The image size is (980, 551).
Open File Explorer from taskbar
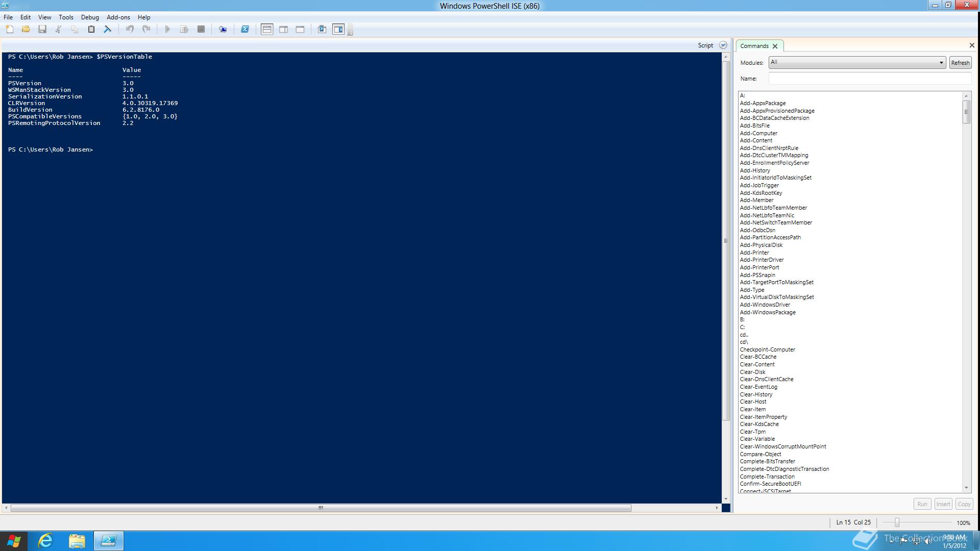(77, 541)
